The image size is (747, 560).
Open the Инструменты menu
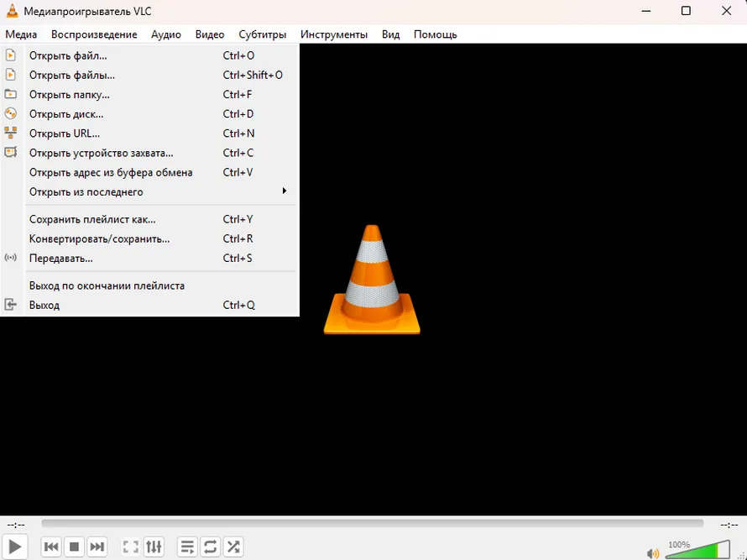(x=334, y=34)
